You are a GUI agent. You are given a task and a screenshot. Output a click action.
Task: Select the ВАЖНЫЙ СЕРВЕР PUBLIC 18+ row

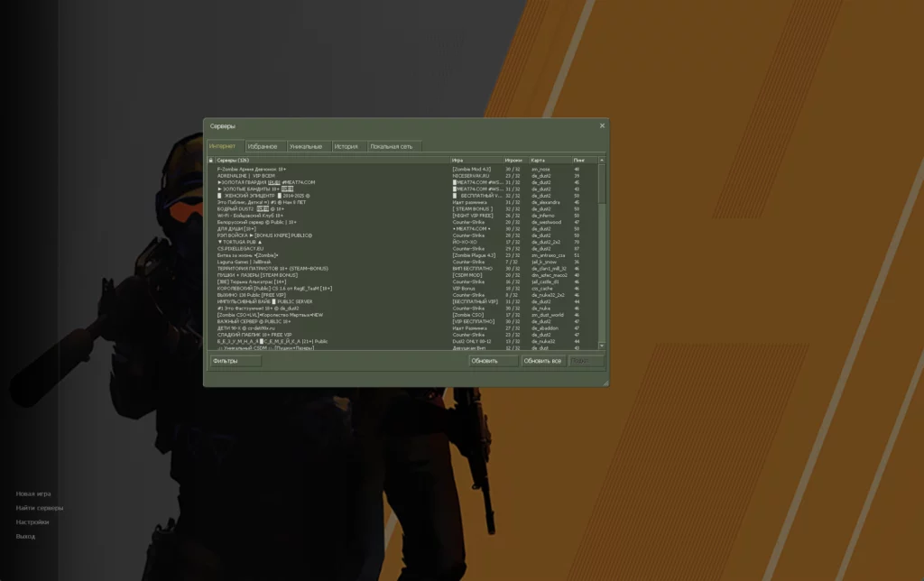[x=402, y=322]
